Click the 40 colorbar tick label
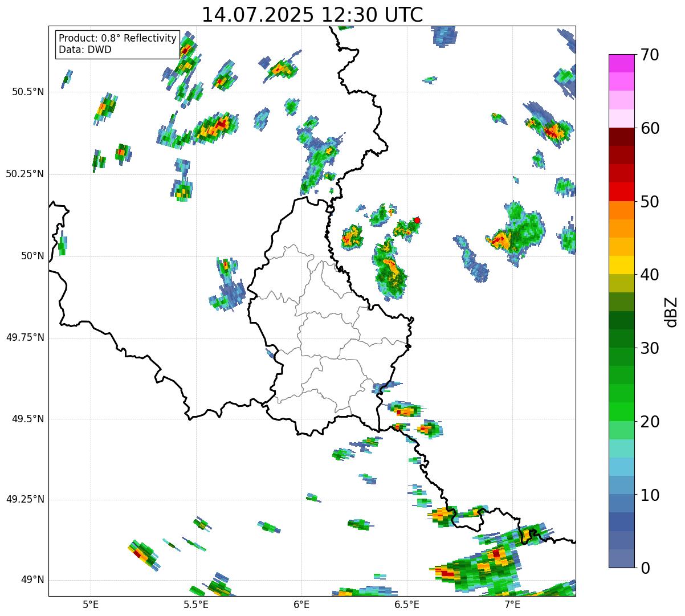The width and height of the screenshot is (685, 616). tap(649, 275)
